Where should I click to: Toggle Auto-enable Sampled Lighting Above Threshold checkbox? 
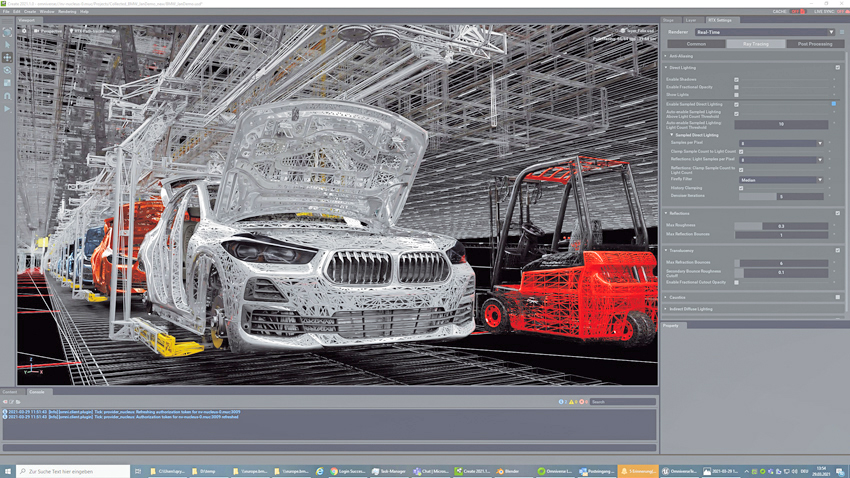pyautogui.click(x=736, y=114)
